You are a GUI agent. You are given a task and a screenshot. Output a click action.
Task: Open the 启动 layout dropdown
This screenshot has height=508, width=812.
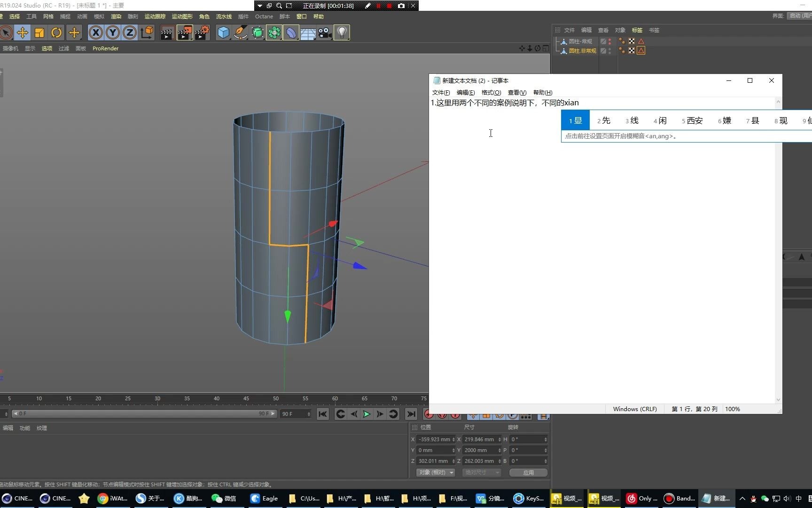click(799, 16)
